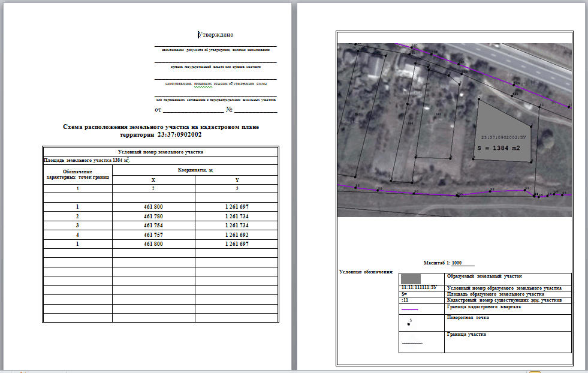The height and width of the screenshot is (373, 588).
Task: Click the map label "23:37:0902002:ЗУ"
Action: click(x=503, y=138)
